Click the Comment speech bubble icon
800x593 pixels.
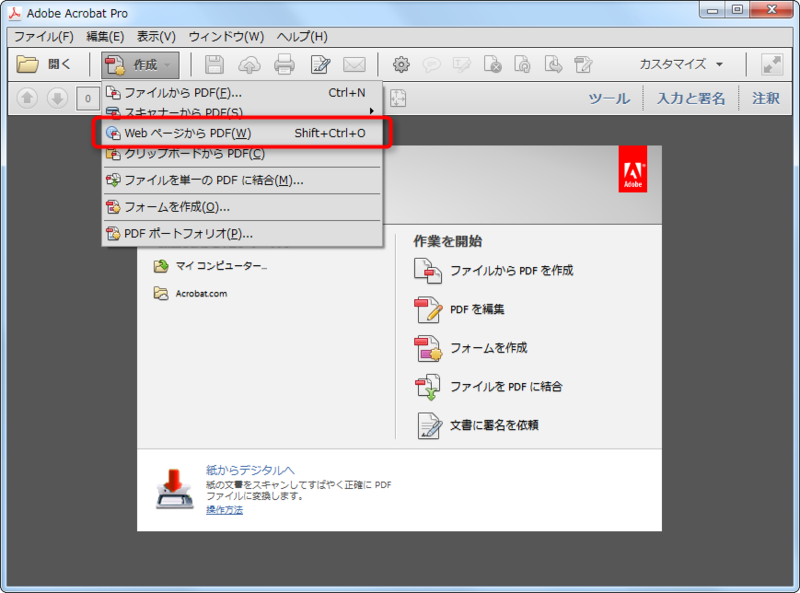click(432, 65)
